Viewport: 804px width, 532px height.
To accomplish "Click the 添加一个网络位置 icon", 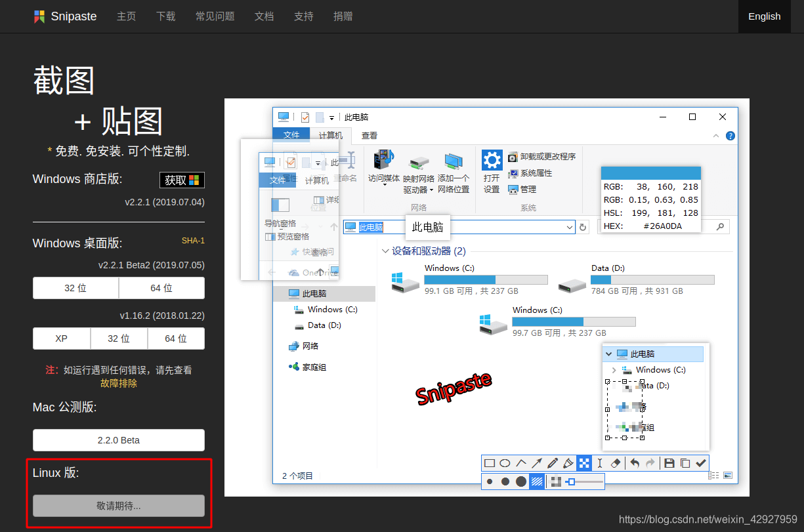I will pyautogui.click(x=454, y=161).
